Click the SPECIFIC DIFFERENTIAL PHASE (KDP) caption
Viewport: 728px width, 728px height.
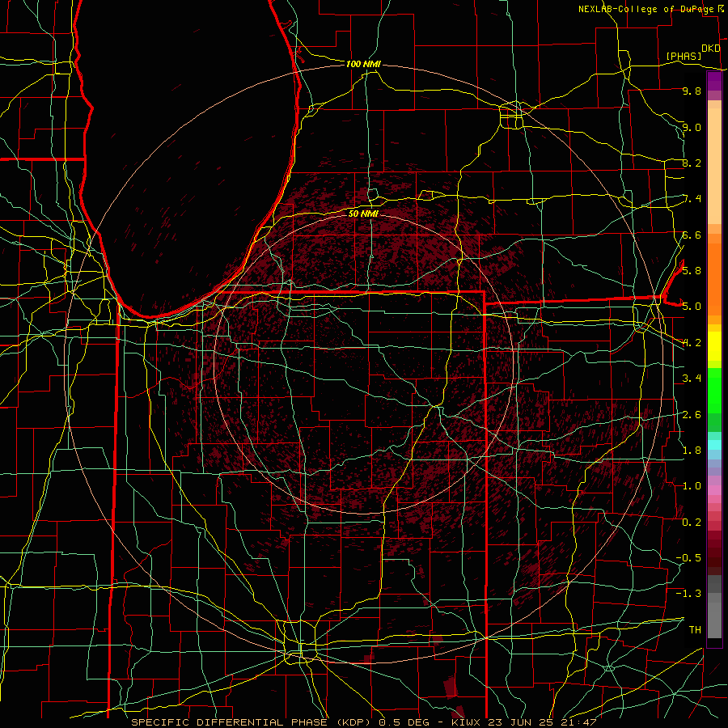[252, 722]
